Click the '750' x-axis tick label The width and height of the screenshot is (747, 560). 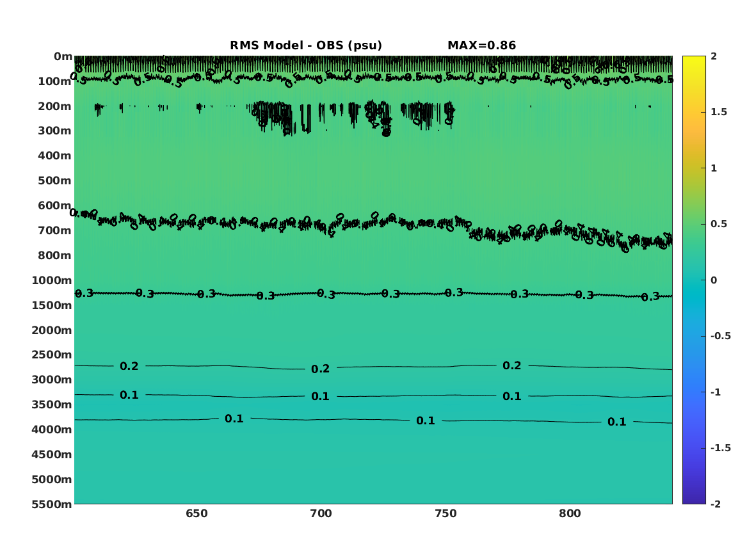446,514
